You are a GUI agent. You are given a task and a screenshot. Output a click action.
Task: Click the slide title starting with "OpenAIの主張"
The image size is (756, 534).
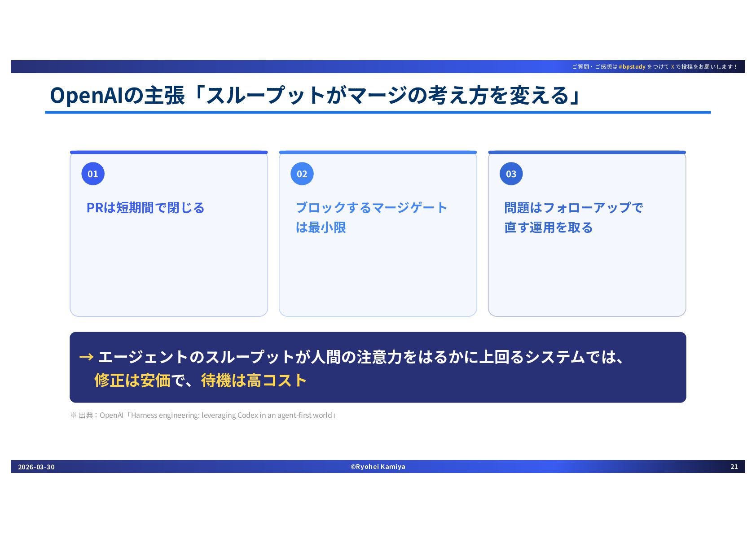click(x=315, y=95)
